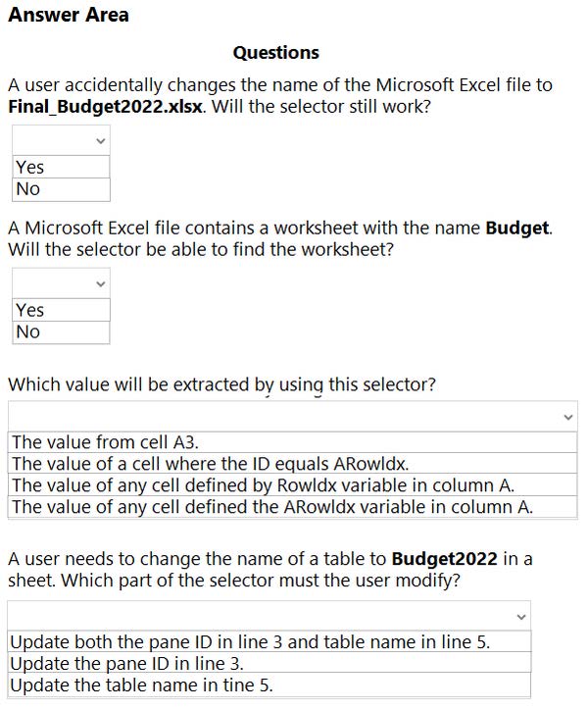Choose No for the Budget worksheet question

(x=61, y=332)
